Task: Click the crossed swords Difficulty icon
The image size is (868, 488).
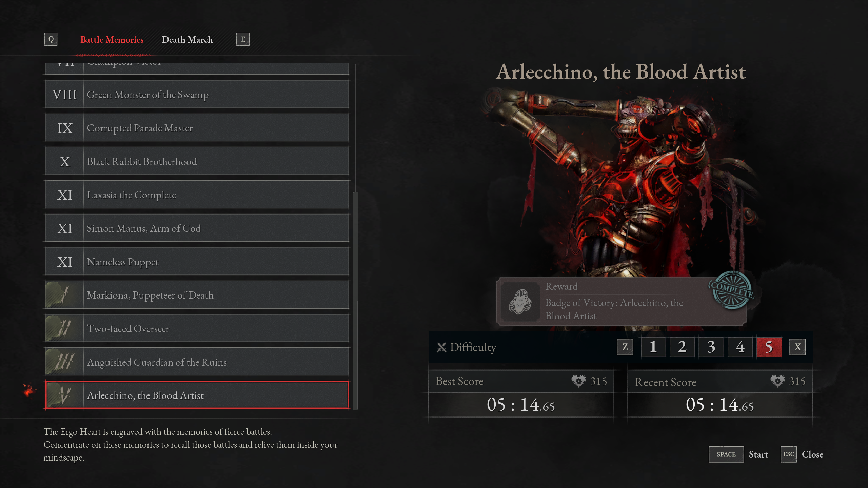Action: pyautogui.click(x=441, y=347)
